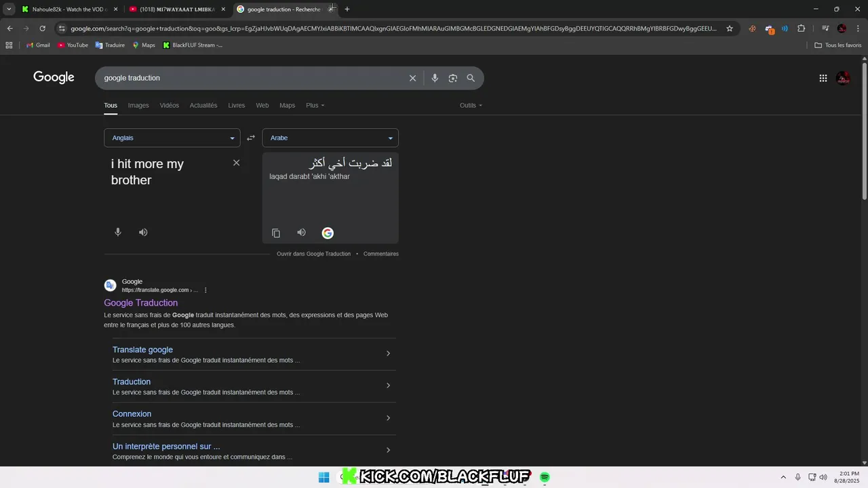The width and height of the screenshot is (868, 488).
Task: Expand the Connexion sitelink chevron
Action: [x=388, y=418]
